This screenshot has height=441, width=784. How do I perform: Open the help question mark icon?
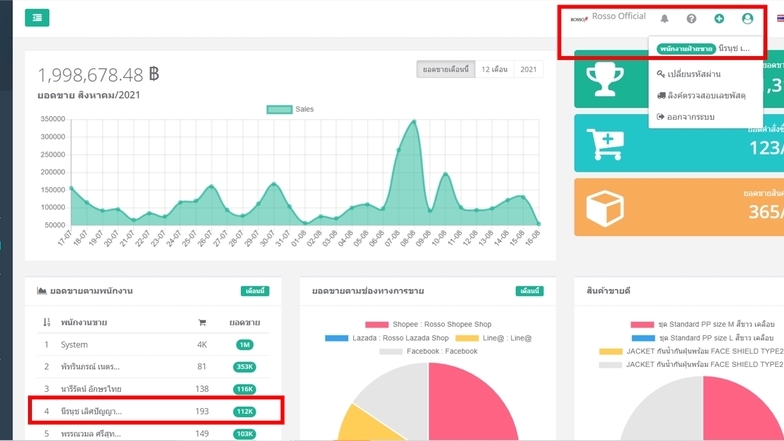(691, 18)
